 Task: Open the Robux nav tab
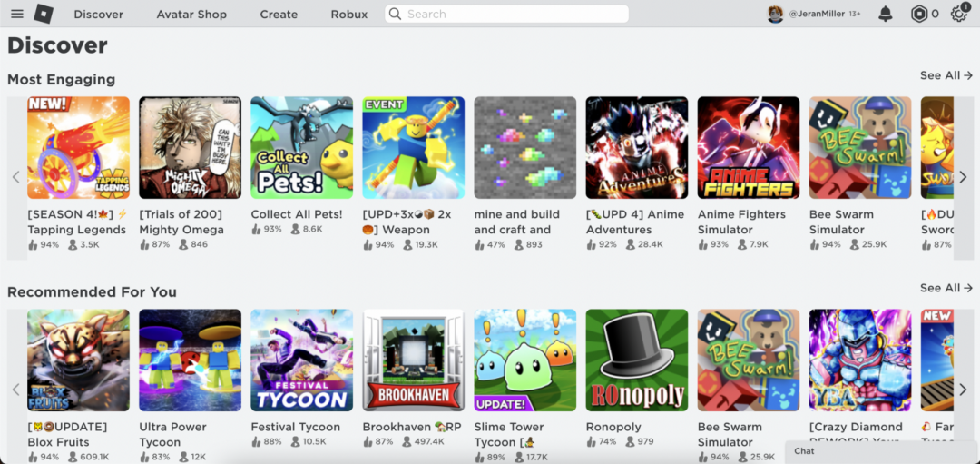tap(349, 14)
